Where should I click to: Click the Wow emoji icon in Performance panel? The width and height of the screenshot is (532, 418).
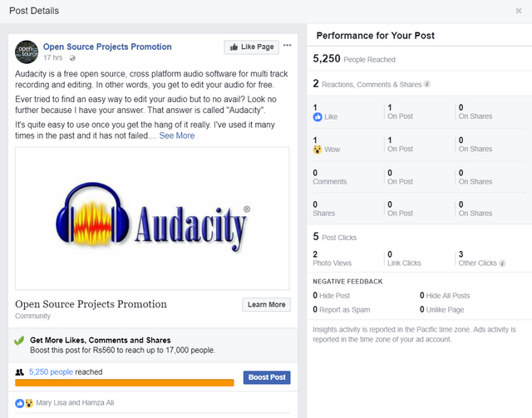[318, 150]
